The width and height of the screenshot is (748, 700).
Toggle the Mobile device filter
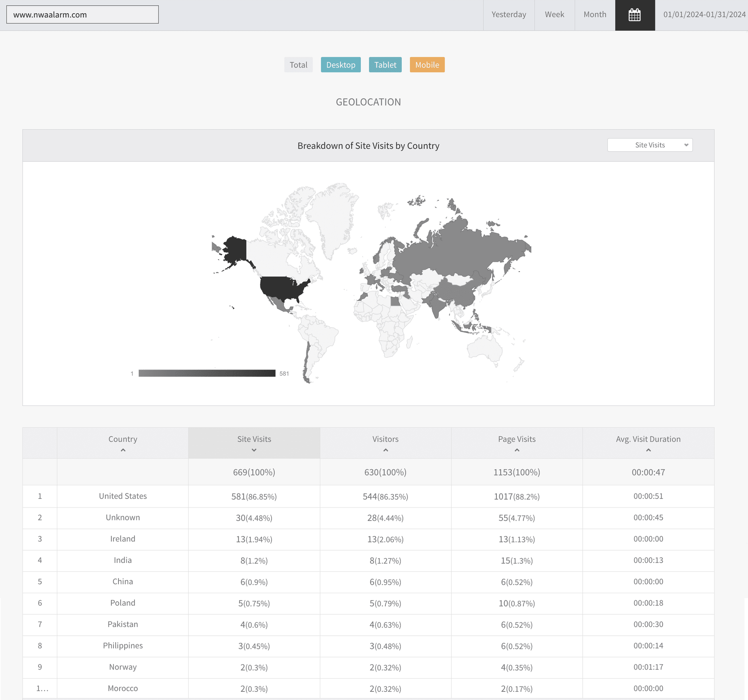[x=427, y=65]
